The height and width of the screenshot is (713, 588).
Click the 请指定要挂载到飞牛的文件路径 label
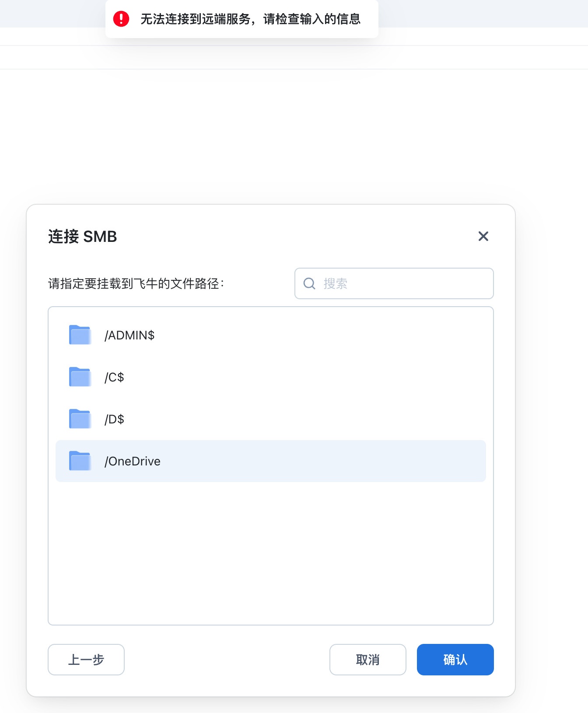(136, 283)
